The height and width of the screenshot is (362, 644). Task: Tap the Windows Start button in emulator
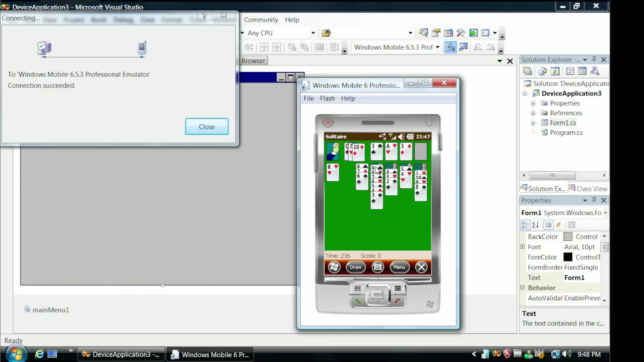point(334,267)
